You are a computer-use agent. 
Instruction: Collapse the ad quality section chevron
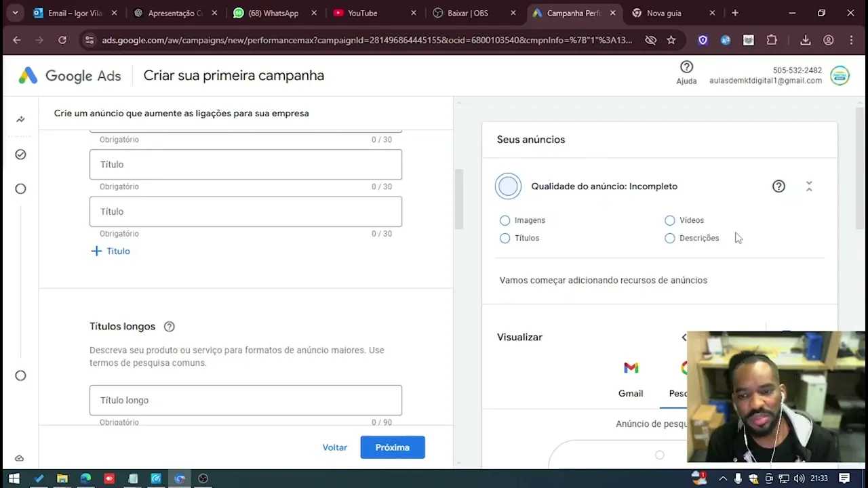coord(809,186)
